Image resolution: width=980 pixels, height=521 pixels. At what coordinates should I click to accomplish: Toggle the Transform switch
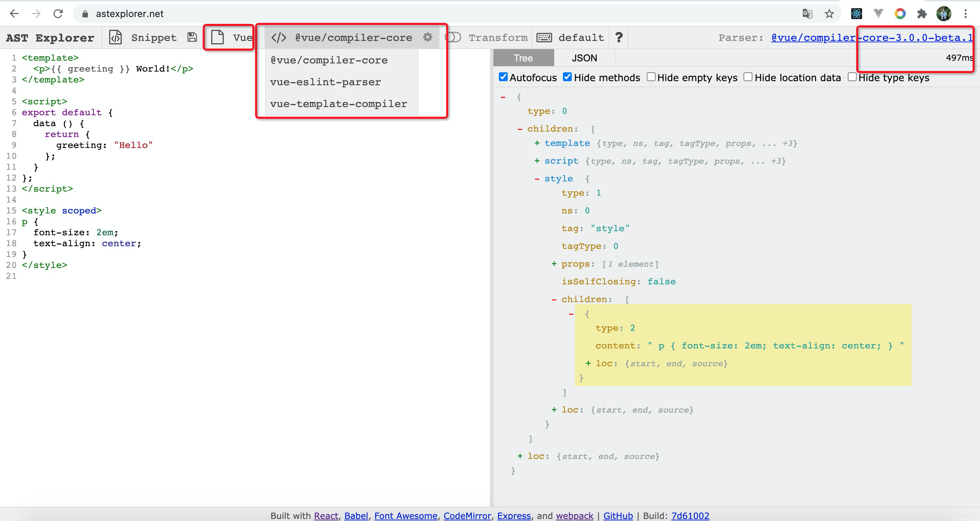(453, 37)
